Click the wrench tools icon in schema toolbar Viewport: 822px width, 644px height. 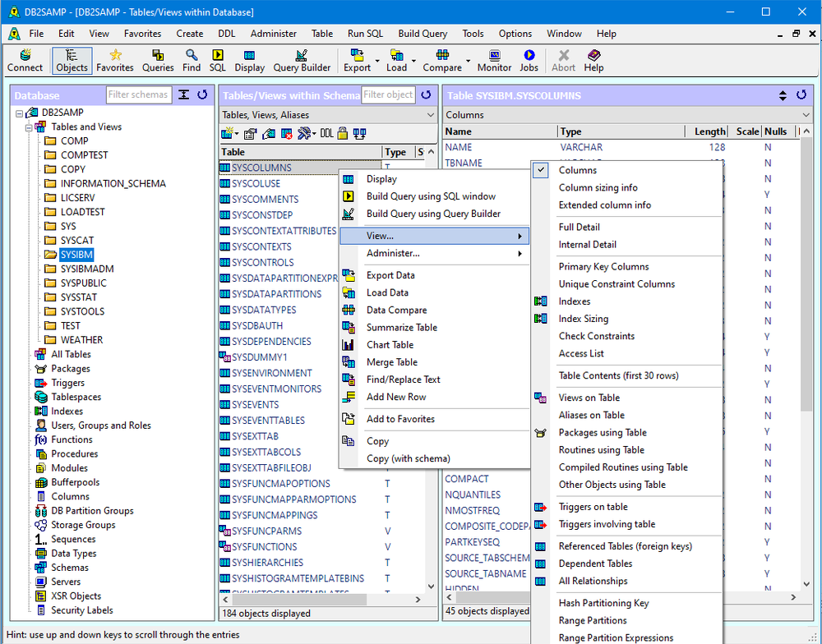(x=303, y=134)
